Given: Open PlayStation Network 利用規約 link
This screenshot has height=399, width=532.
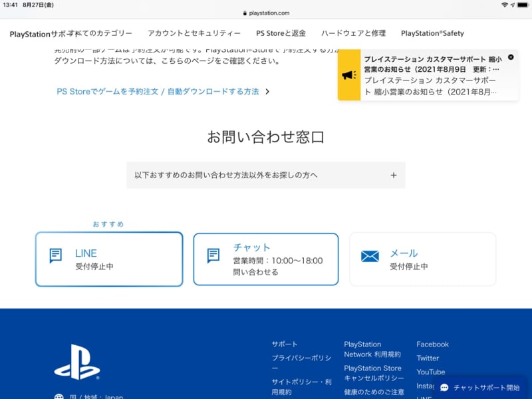Looking at the screenshot, I should click(372, 349).
